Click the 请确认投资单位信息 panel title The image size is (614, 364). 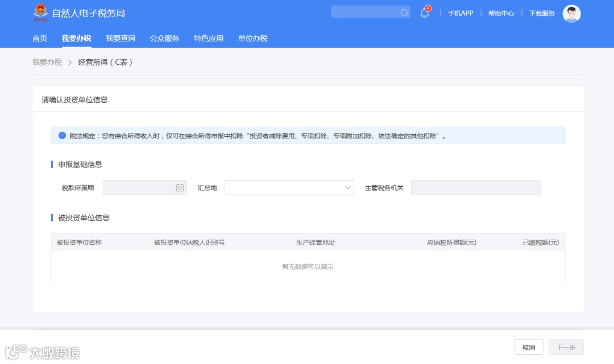click(x=74, y=100)
